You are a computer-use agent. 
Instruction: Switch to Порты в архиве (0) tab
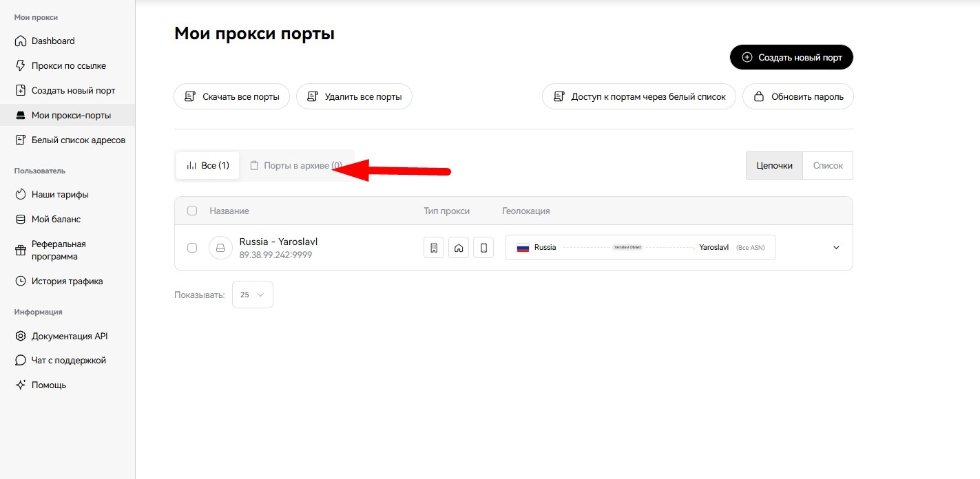(x=296, y=165)
